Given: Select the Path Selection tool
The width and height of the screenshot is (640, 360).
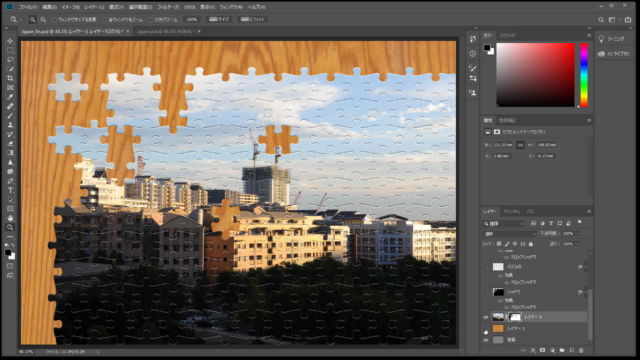Looking at the screenshot, I should click(x=10, y=200).
